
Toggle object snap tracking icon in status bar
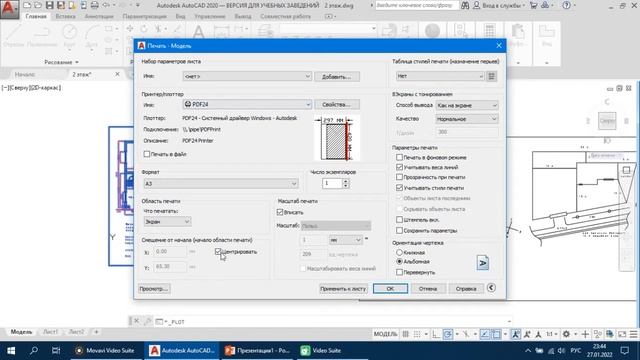(x=484, y=334)
